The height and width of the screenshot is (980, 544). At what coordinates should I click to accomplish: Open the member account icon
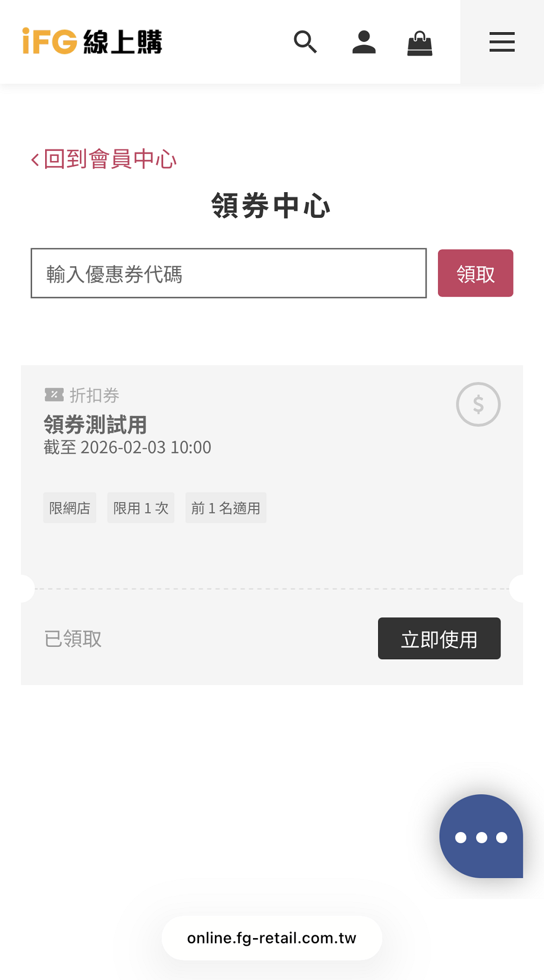[x=364, y=42]
